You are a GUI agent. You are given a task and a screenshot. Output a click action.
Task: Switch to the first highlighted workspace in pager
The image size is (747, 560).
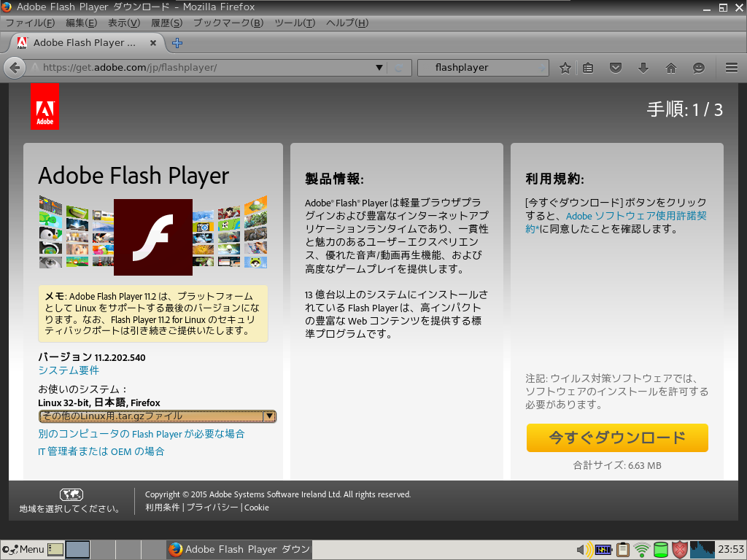pos(77,550)
